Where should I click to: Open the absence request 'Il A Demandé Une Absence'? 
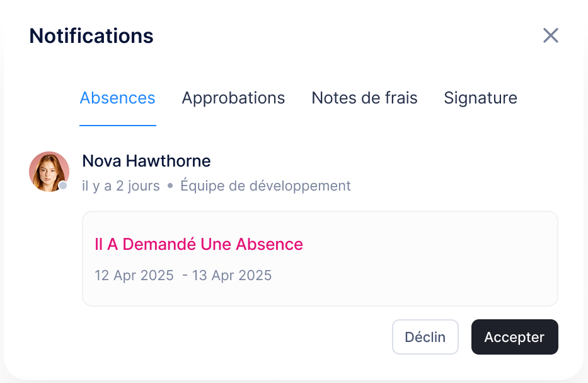199,244
